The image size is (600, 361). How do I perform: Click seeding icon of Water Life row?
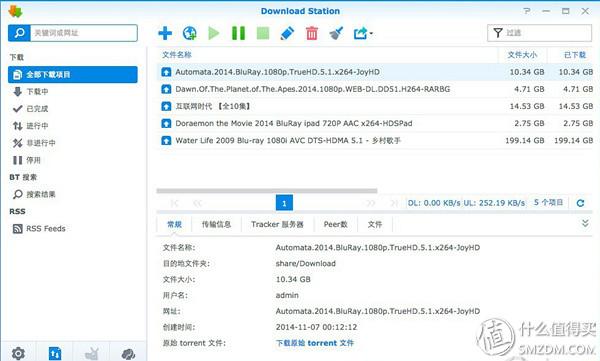tap(166, 140)
